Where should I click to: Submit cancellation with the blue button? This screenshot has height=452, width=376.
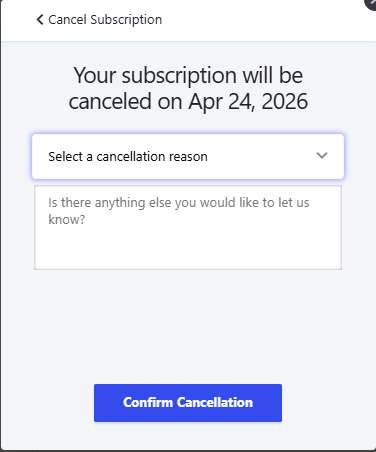click(x=188, y=403)
